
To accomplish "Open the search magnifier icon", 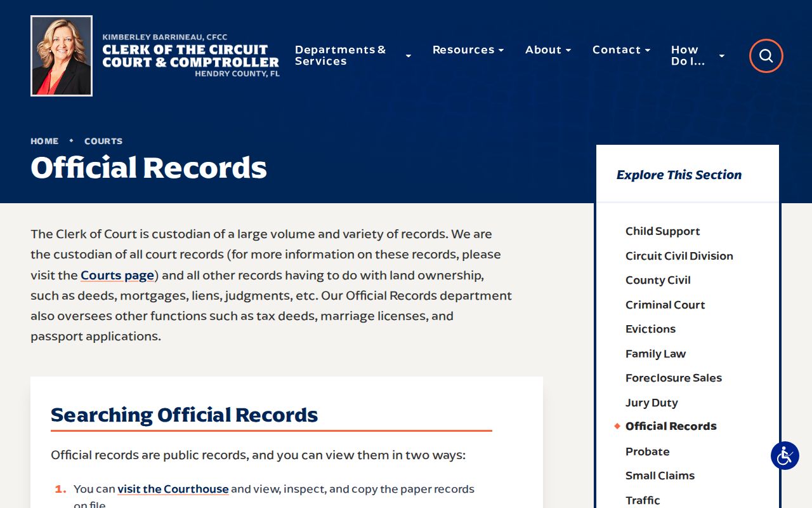I will click(x=766, y=56).
